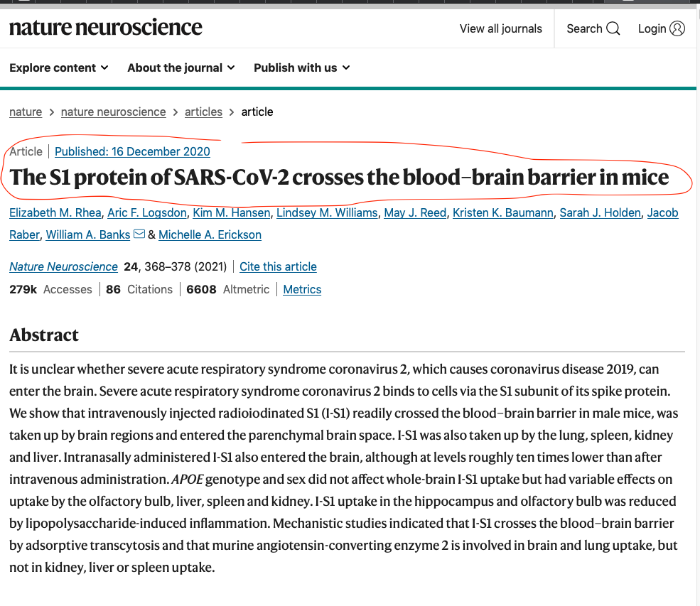Viewport: 700px width, 606px height.
Task: Navigate to nature neuroscience breadcrumb
Action: 113,112
